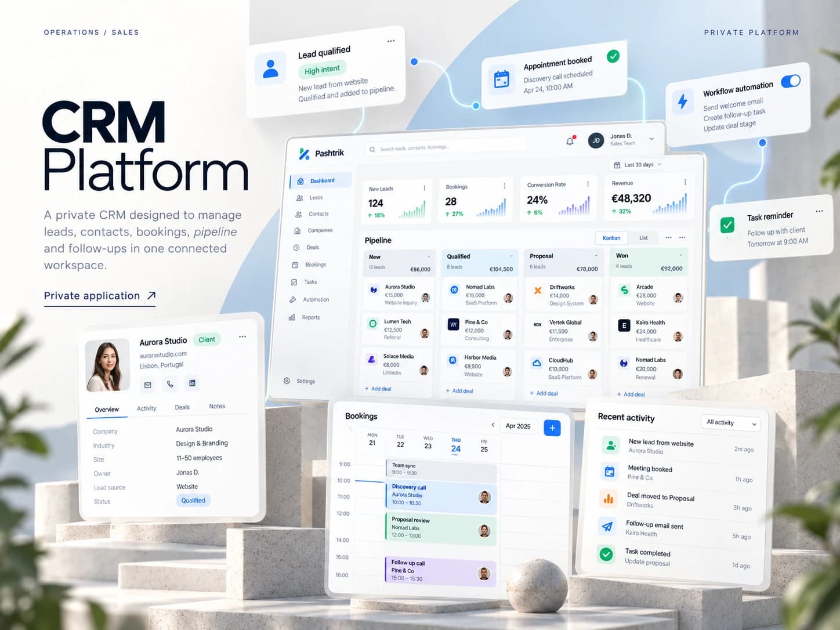
Task: Open the Discovery call booking event
Action: (x=441, y=496)
